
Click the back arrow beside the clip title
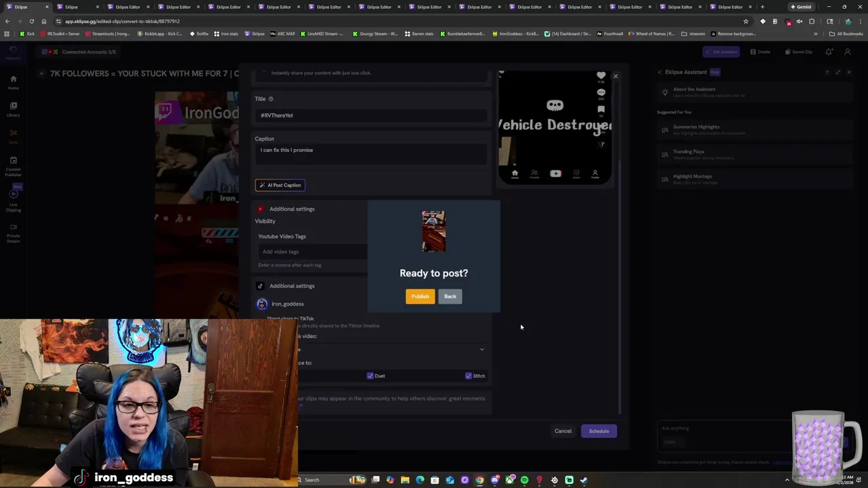point(42,73)
